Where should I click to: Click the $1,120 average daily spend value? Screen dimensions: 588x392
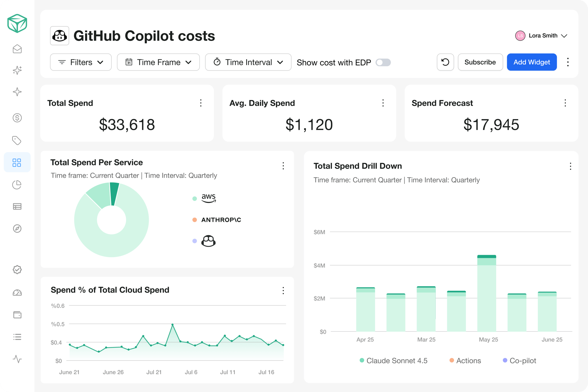coord(309,124)
